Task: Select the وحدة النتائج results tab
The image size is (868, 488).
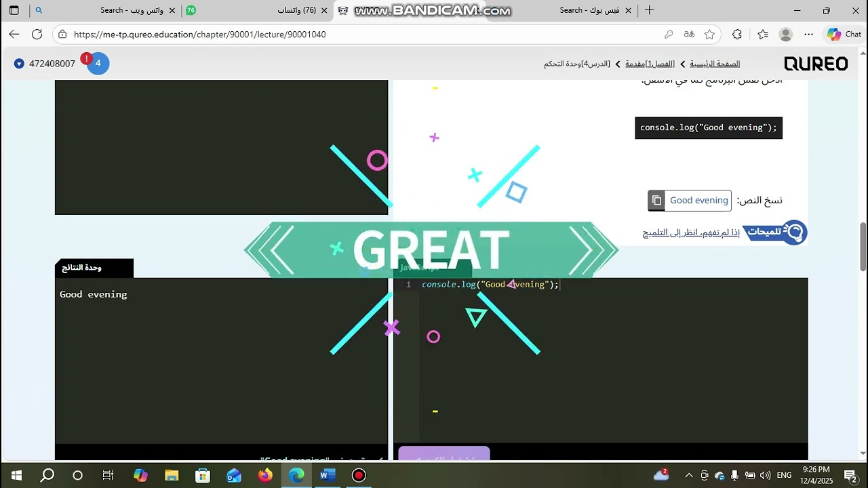Action: (94, 268)
